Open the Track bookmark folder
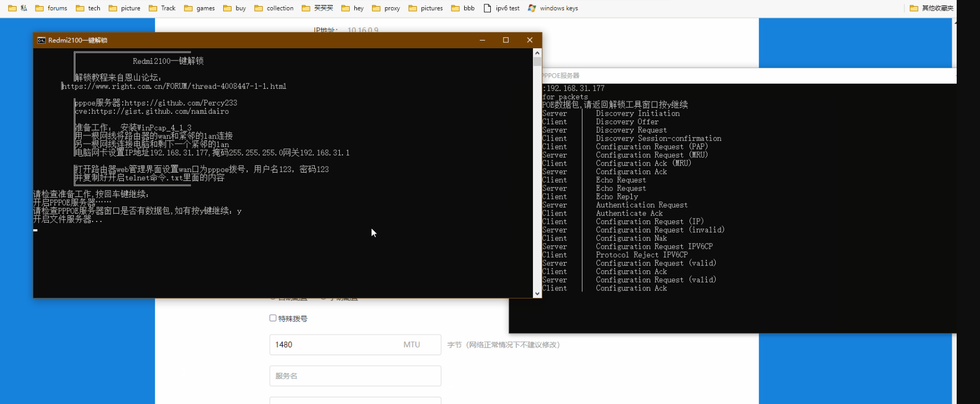 (x=162, y=8)
